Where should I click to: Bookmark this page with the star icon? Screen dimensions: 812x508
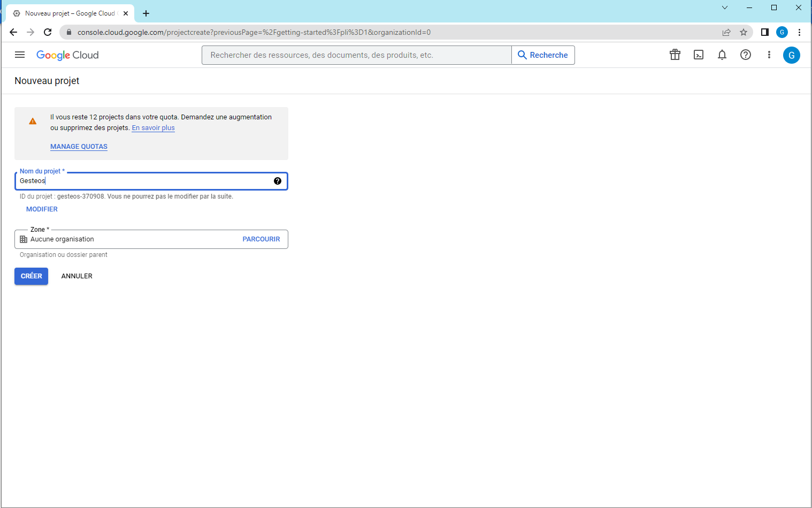pyautogui.click(x=743, y=32)
